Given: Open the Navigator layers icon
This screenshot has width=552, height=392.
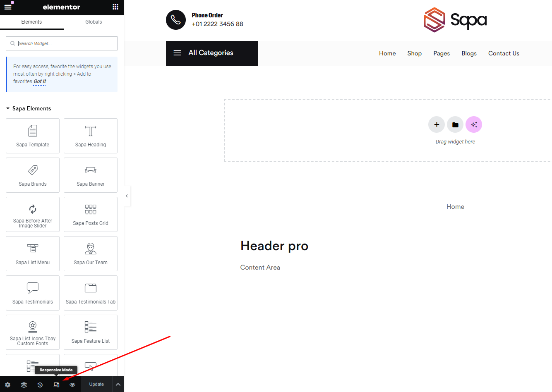Looking at the screenshot, I should tap(24, 385).
